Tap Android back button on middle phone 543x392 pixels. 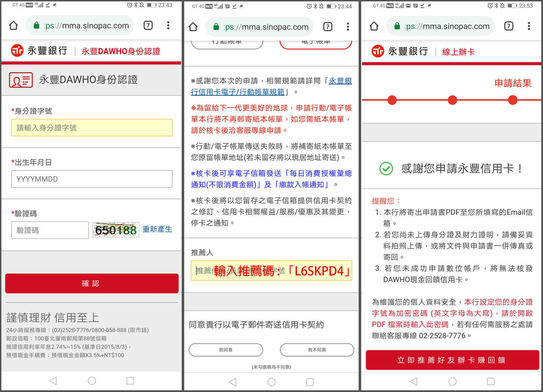[x=233, y=382]
